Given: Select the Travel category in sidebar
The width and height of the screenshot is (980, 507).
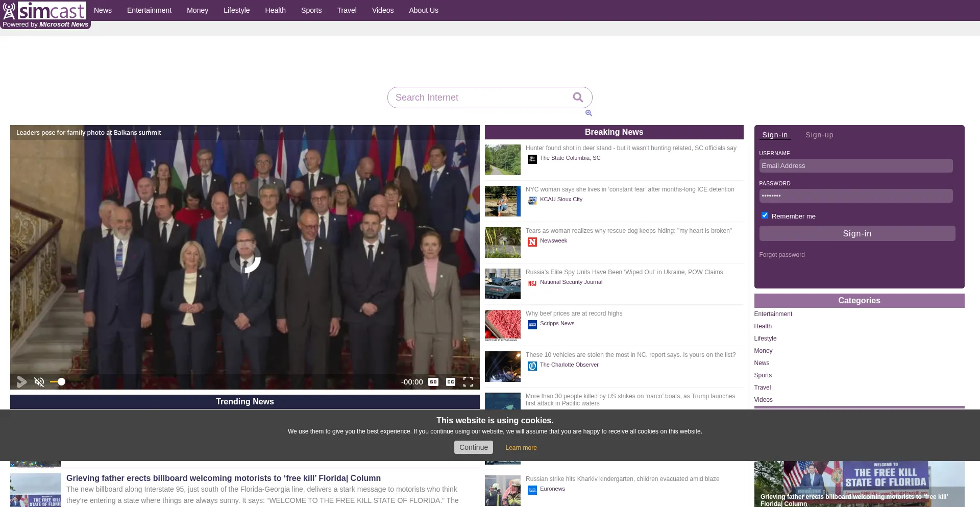Looking at the screenshot, I should pyautogui.click(x=762, y=388).
